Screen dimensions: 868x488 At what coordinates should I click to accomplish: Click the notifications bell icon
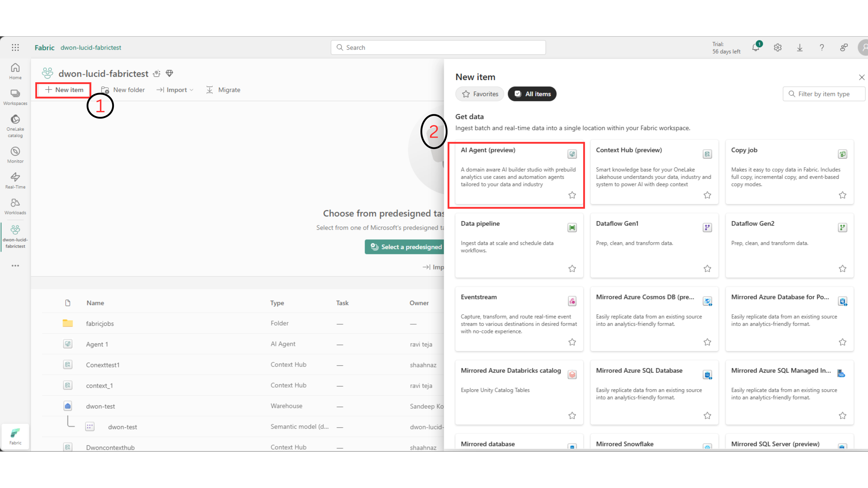[x=756, y=47]
